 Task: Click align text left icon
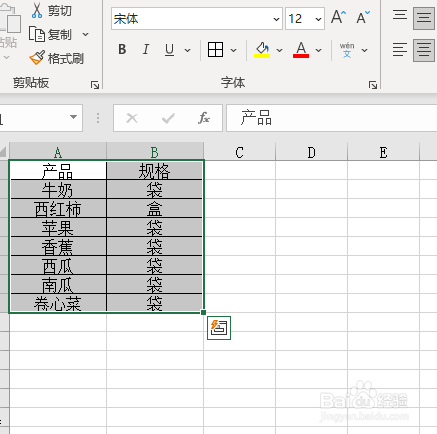[400, 49]
